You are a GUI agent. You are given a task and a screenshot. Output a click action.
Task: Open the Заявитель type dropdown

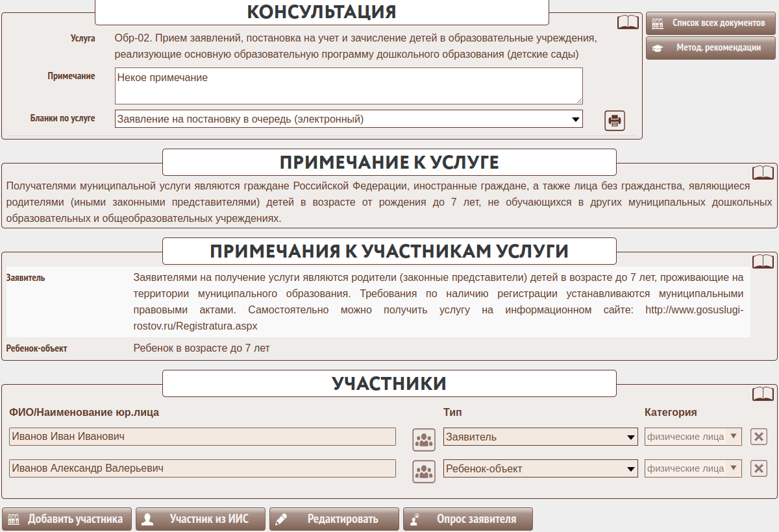pos(540,437)
